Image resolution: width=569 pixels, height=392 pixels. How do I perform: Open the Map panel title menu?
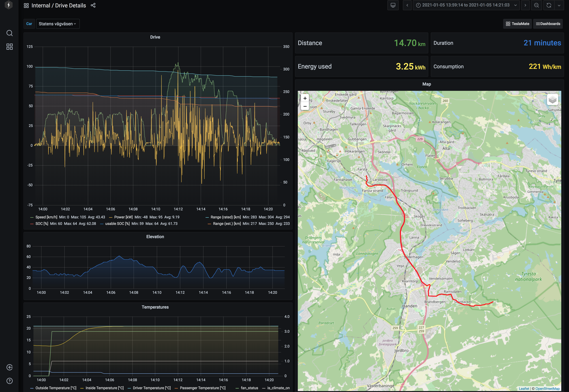tap(427, 84)
